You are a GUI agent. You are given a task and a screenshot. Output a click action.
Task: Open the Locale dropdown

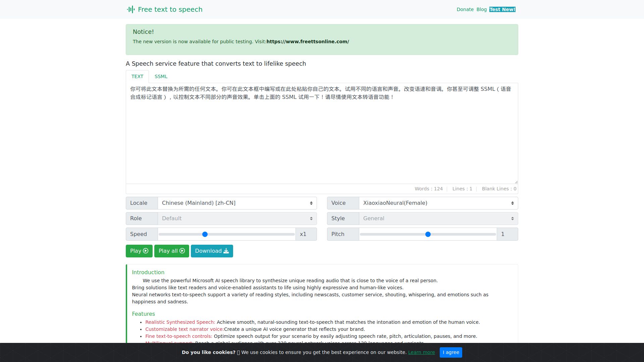[237, 203]
